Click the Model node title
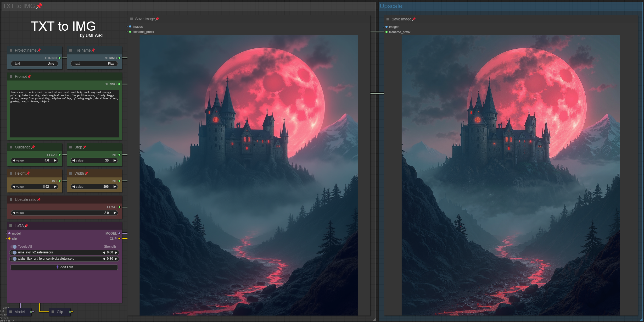The width and height of the screenshot is (644, 322). [x=20, y=312]
